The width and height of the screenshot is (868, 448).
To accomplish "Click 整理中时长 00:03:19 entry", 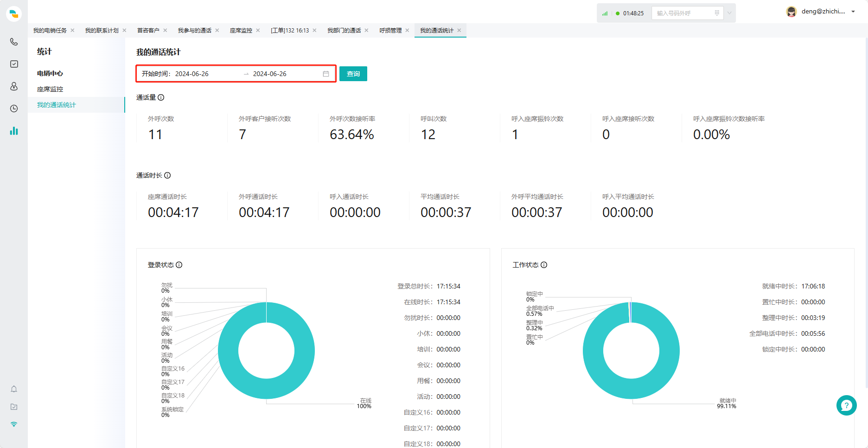I will tap(794, 318).
